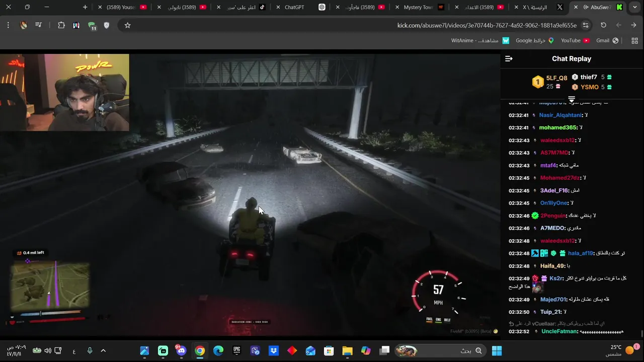The width and height of the screenshot is (644, 362).
Task: Open the Gmail bookmark
Action: [x=607, y=41]
